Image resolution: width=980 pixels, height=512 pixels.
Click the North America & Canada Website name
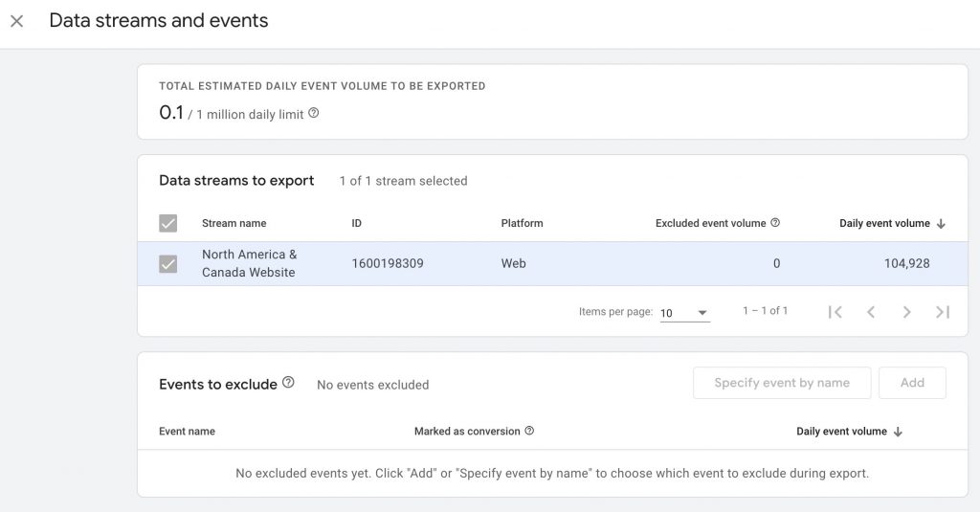coord(250,263)
